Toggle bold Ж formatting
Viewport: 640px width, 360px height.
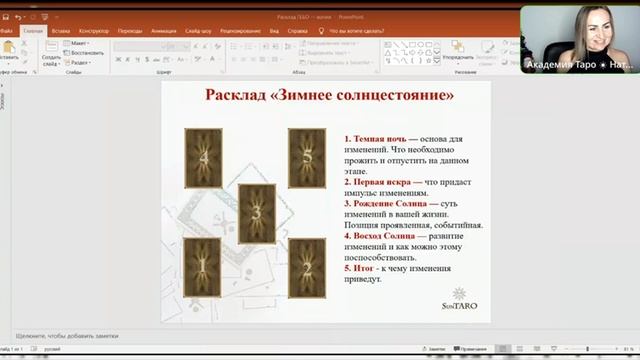click(118, 60)
